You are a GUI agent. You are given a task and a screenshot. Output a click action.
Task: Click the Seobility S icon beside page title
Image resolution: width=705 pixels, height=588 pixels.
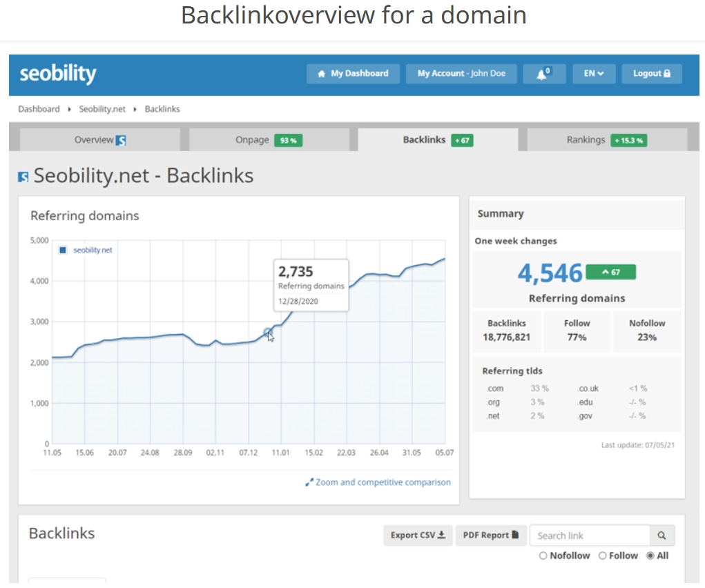[23, 177]
